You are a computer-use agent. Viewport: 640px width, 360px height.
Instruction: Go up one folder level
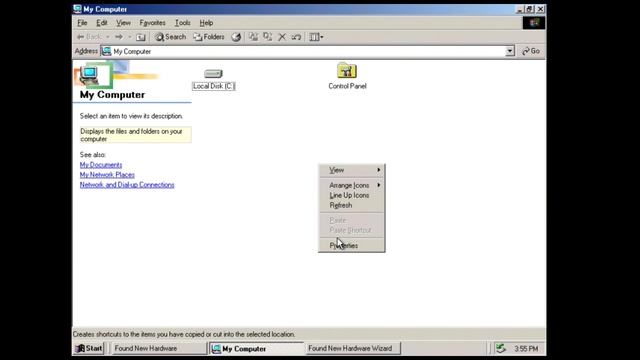(x=141, y=37)
